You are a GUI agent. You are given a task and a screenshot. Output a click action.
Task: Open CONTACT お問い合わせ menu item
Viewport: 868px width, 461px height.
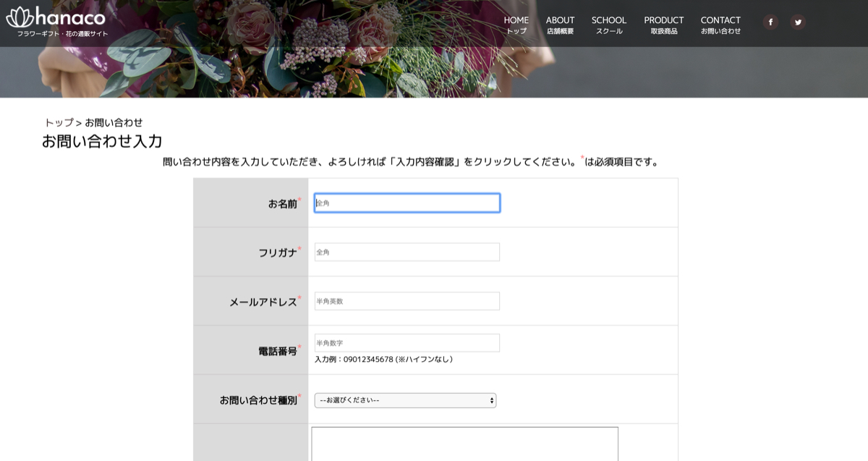click(x=720, y=25)
